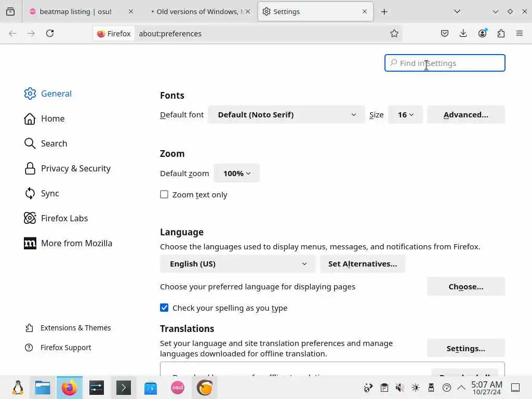Open the Home settings category

[x=44, y=119]
